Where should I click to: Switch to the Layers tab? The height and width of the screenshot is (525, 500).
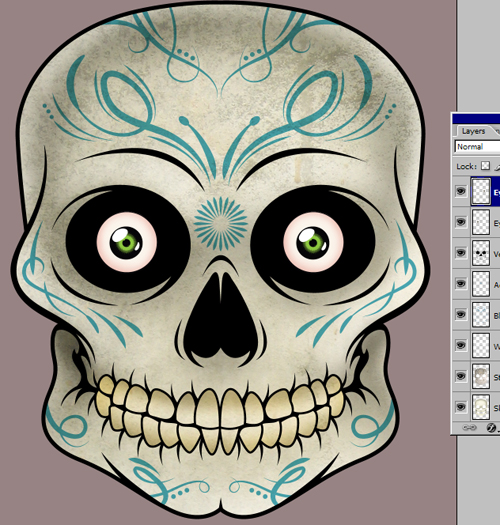point(473,131)
